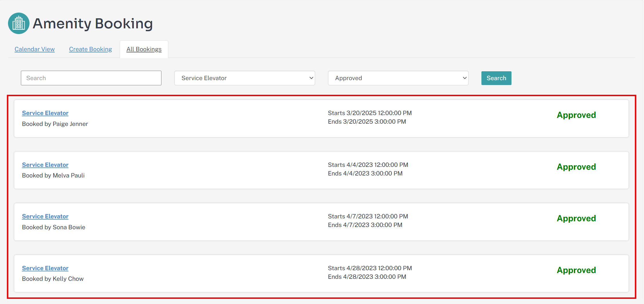Viewport: 644px width, 304px height.
Task: Click Approved status on Sona Bowie booking
Action: [x=576, y=219]
